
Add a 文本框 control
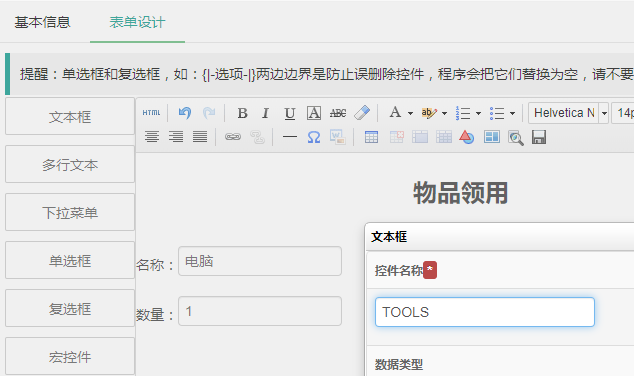tap(70, 116)
